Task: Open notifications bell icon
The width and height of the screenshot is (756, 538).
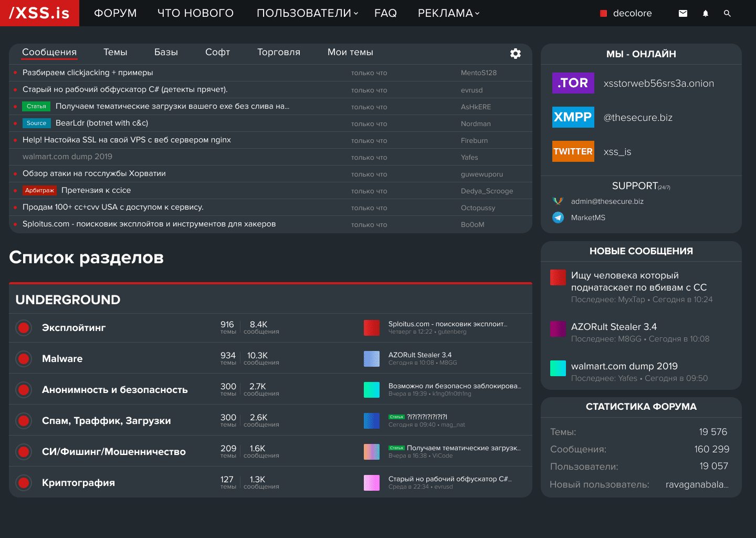Action: coord(706,13)
